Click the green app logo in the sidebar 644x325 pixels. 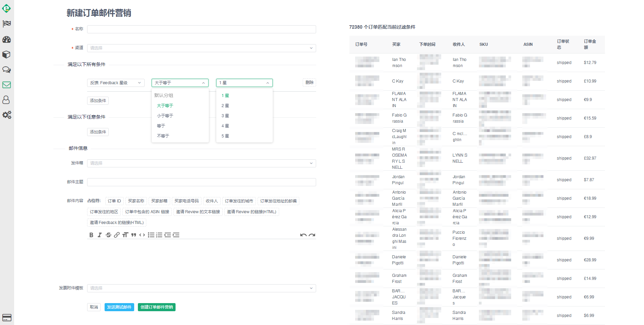pos(6,8)
